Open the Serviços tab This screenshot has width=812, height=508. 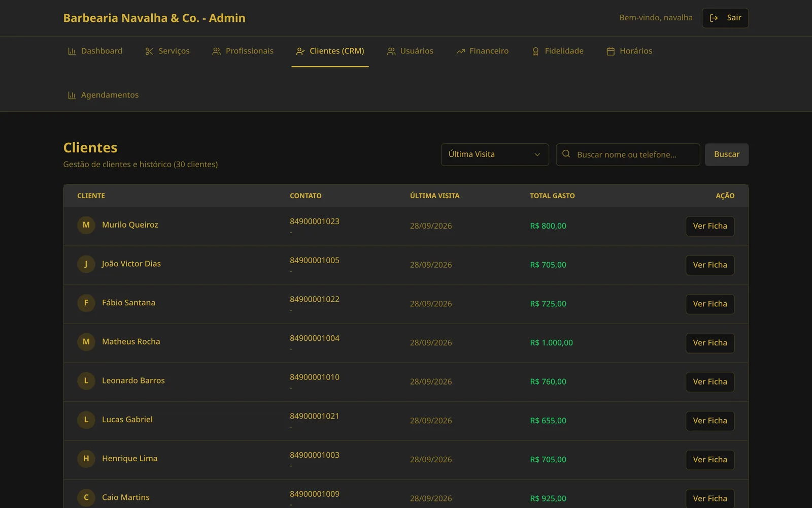coord(167,51)
